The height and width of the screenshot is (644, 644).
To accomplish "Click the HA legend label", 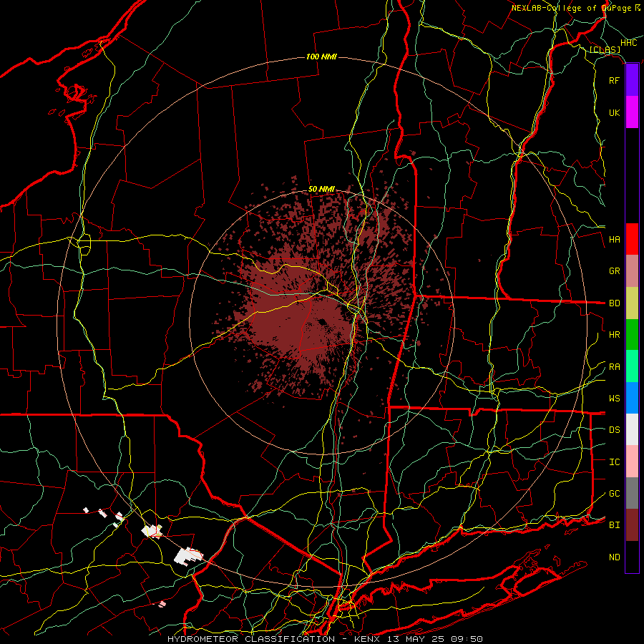I will [614, 240].
